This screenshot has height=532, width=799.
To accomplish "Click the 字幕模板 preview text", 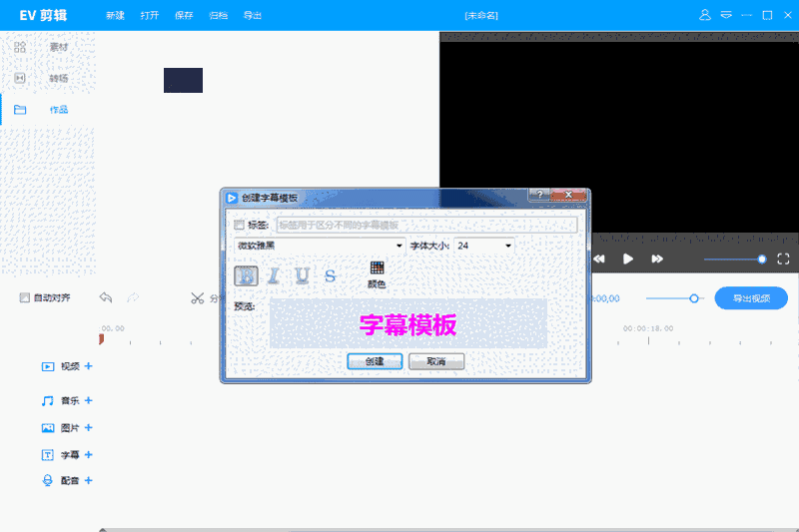I will coord(407,324).
